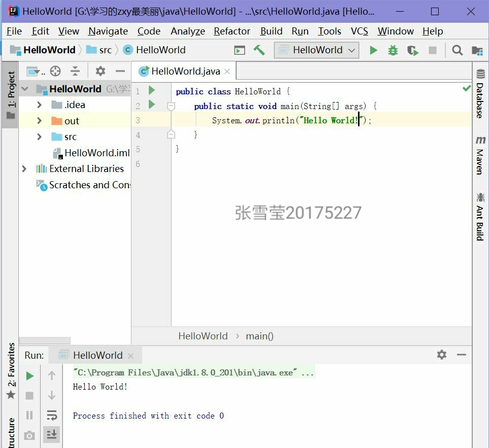Run with coverage icon in toolbar

click(413, 50)
